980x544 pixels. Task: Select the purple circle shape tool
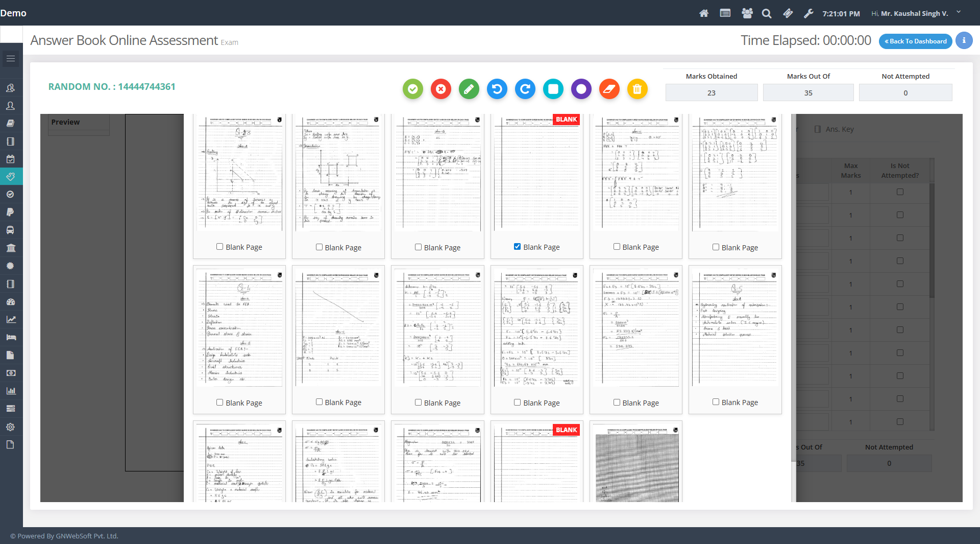581,89
